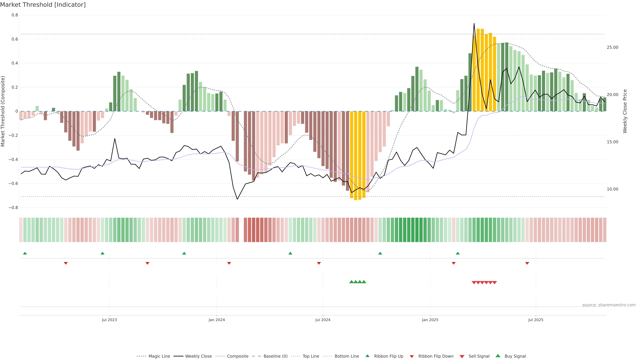The width and height of the screenshot is (644, 362).
Task: Click the Ribbon Flip Up legend marker icon
Action: (x=367, y=356)
